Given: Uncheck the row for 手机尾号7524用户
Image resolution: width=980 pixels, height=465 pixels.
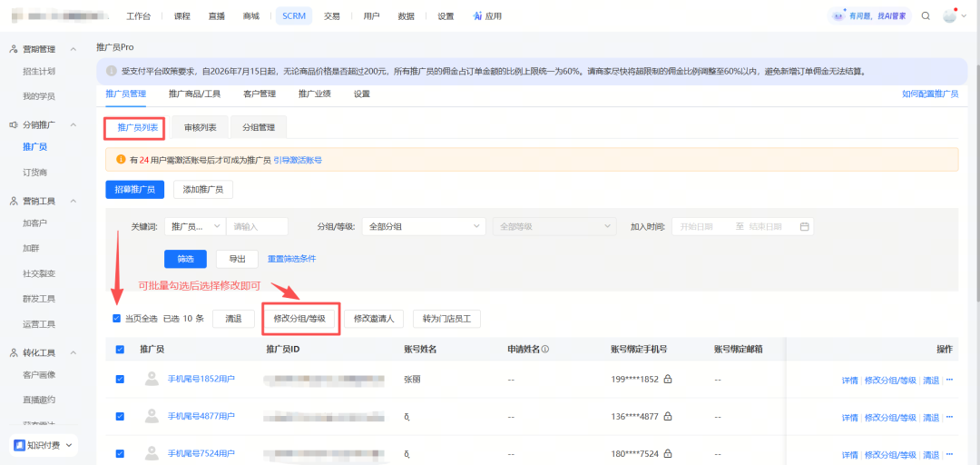Looking at the screenshot, I should coord(120,454).
